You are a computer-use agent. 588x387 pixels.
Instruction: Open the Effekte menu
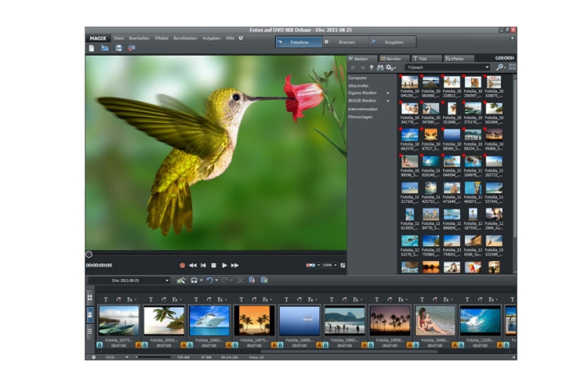(x=161, y=38)
